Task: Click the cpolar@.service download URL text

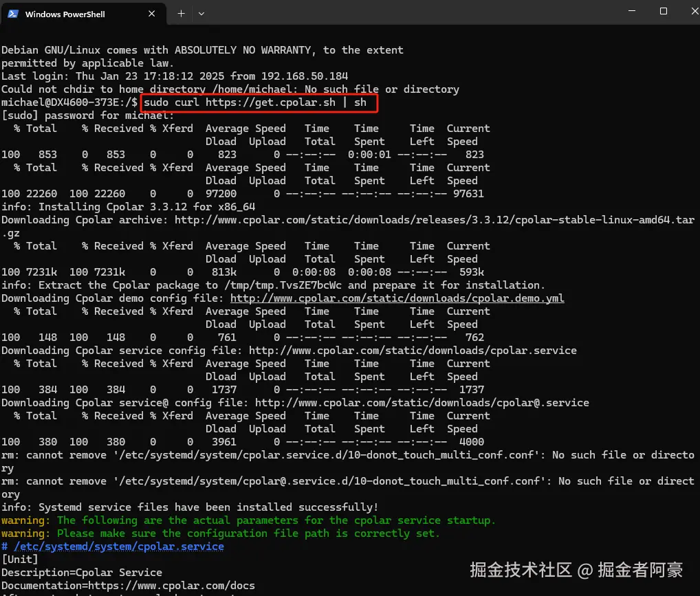Action: (x=422, y=403)
